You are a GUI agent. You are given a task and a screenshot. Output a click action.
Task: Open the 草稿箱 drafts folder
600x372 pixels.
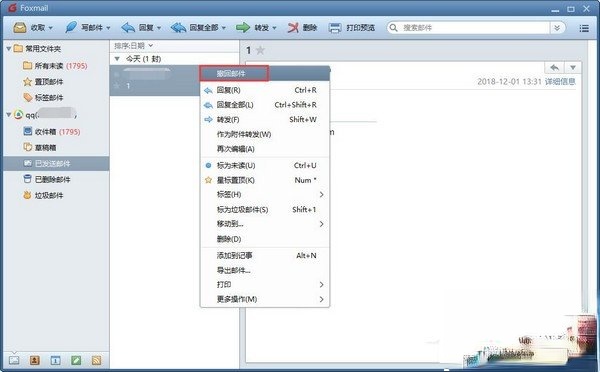[40, 147]
